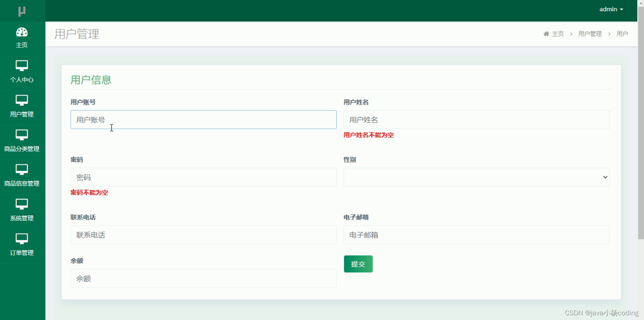This screenshot has width=644, height=320.
Task: Focus the 余额 input field
Action: [203, 279]
